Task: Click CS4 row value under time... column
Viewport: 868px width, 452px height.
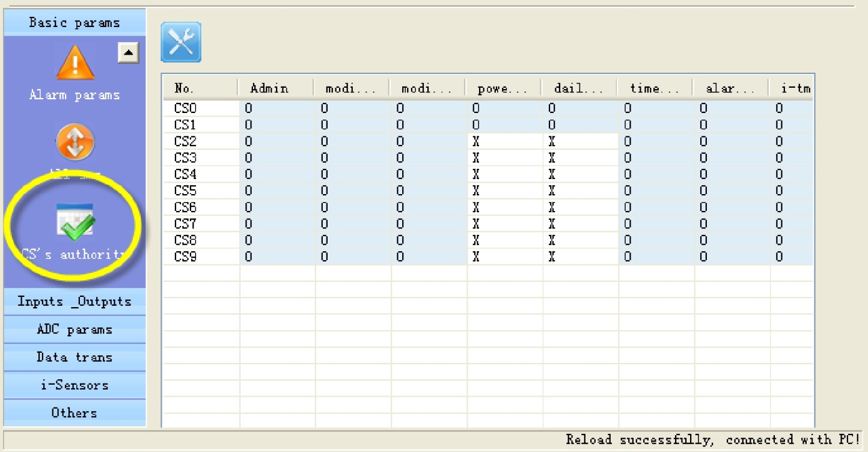Action: click(627, 175)
